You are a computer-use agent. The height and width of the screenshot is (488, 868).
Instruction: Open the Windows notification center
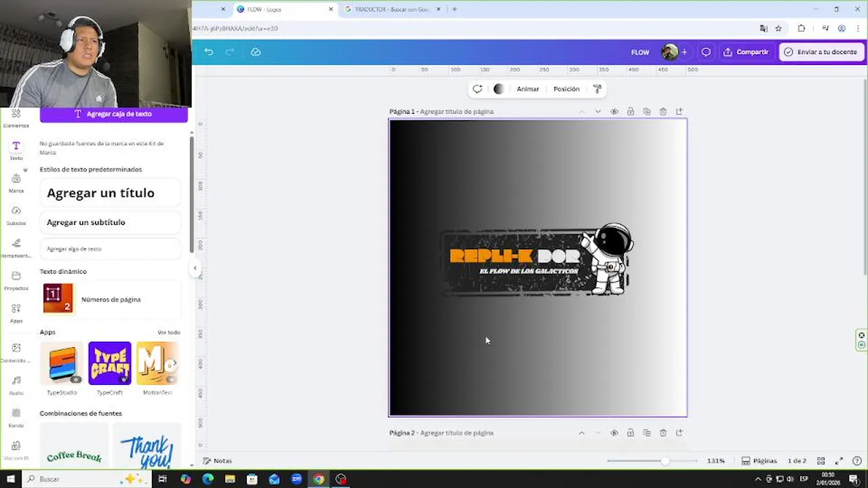click(854, 479)
